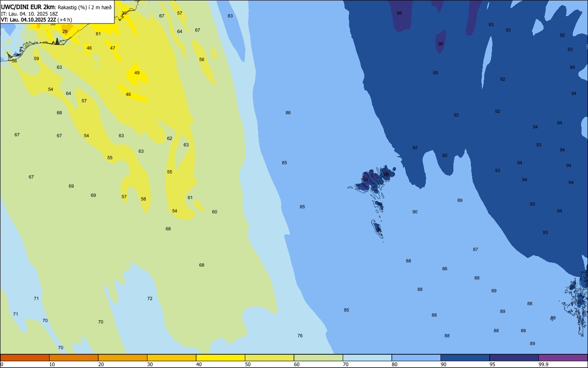Click the humidity value 58 on the map
The height and width of the screenshot is (368, 588).
(x=143, y=199)
